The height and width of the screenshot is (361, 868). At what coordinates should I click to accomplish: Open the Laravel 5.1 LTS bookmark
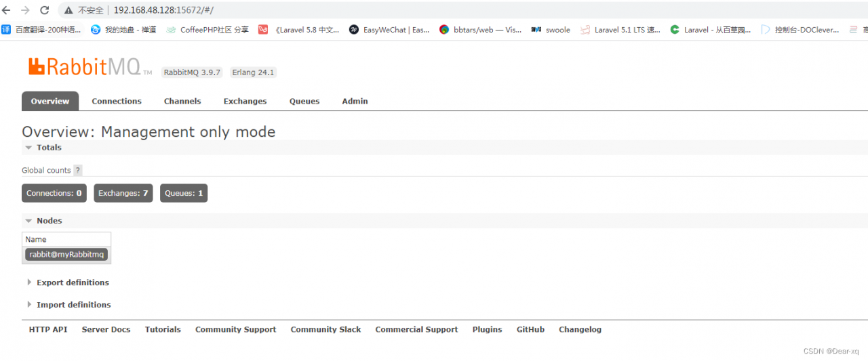click(620, 30)
